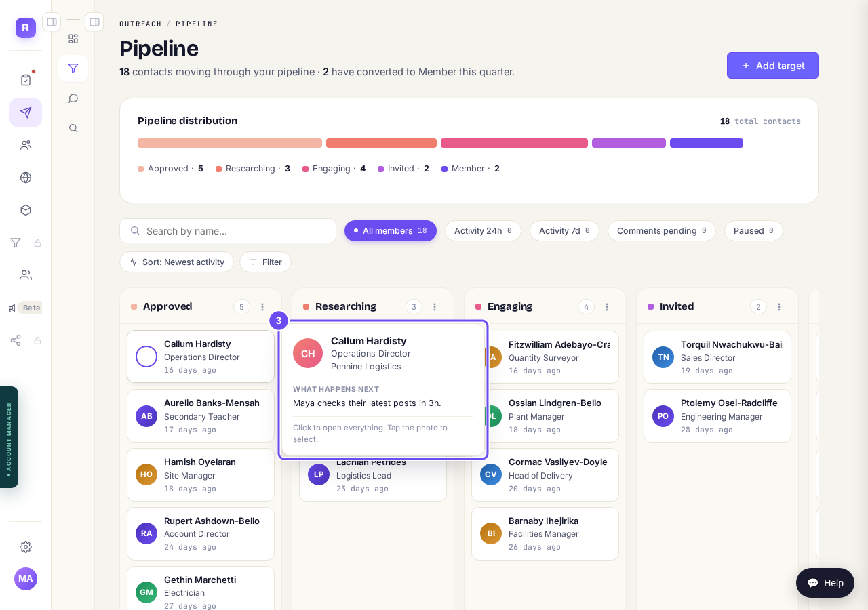
Task: Open the locked funnel sidebar icon
Action: [16, 243]
